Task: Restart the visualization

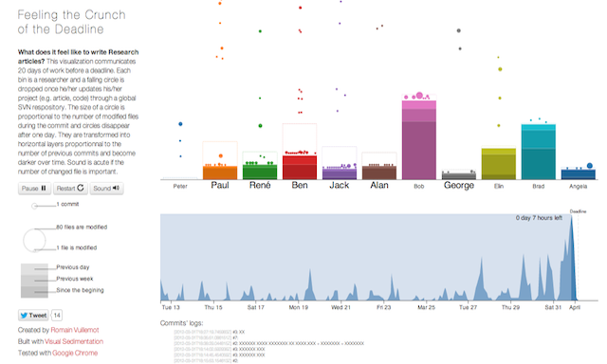Action: (x=70, y=189)
